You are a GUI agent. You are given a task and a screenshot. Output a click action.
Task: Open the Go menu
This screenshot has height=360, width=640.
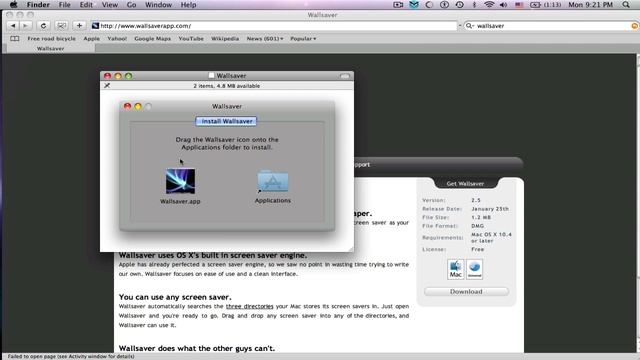[131, 5]
